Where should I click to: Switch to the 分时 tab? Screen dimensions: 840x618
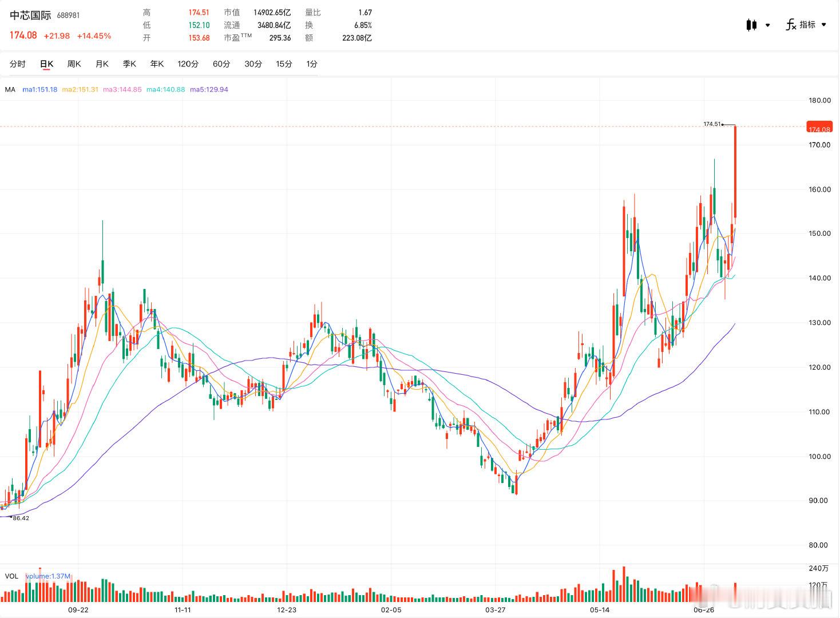pyautogui.click(x=18, y=64)
